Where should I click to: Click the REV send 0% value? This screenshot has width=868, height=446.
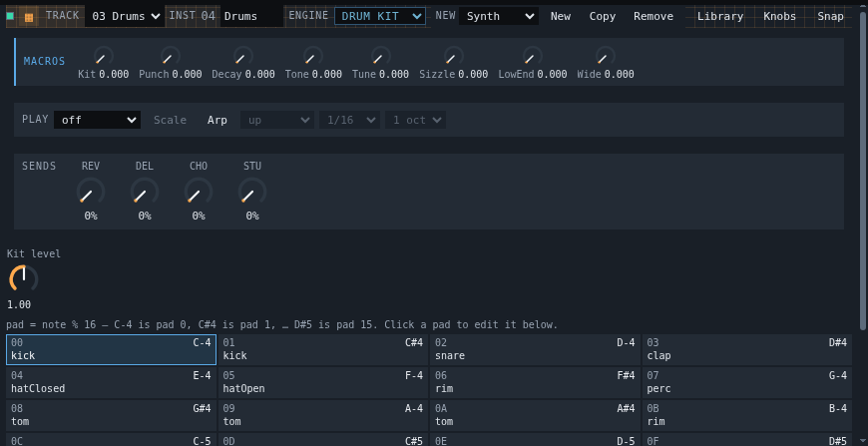[91, 216]
